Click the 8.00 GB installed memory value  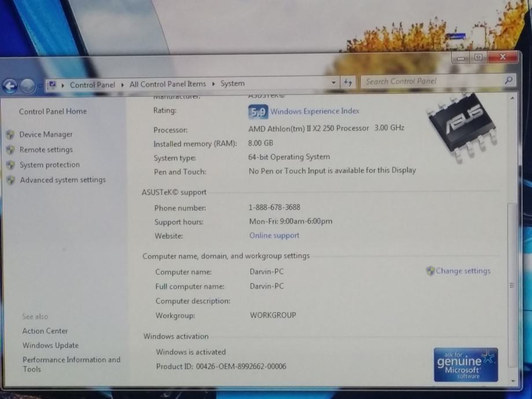point(261,143)
